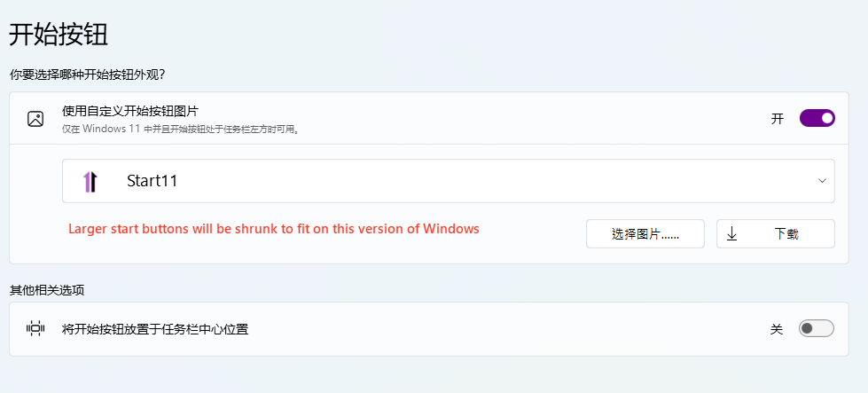Click the note 仅在 Windows 11 中并且开始按钮处于任务栏左方时可用
This screenshot has width=868, height=393.
181,130
